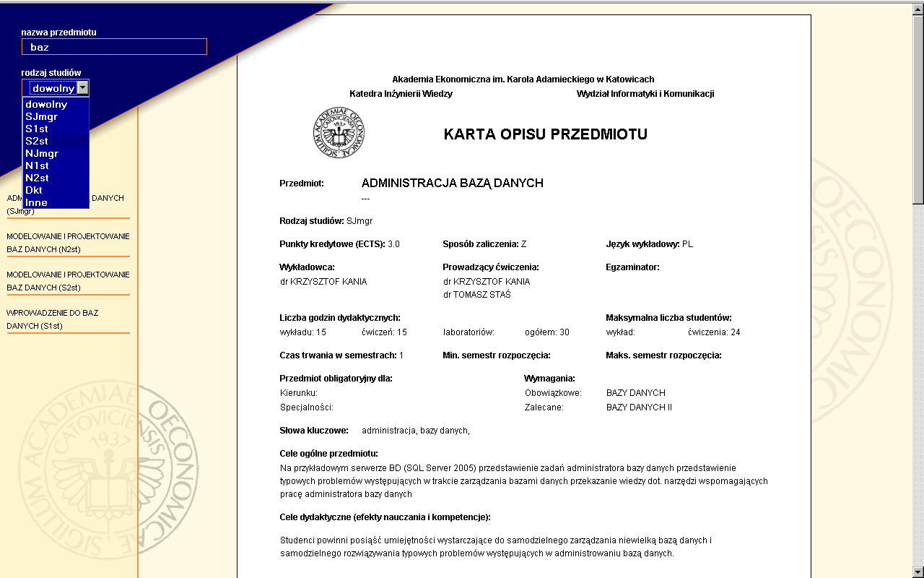This screenshot has width=924, height=578.
Task: Choose 'S2st' from the study type list
Action: (56, 141)
